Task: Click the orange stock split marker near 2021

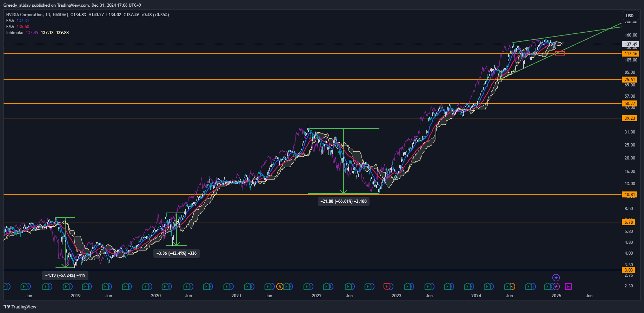Action: (x=280, y=287)
